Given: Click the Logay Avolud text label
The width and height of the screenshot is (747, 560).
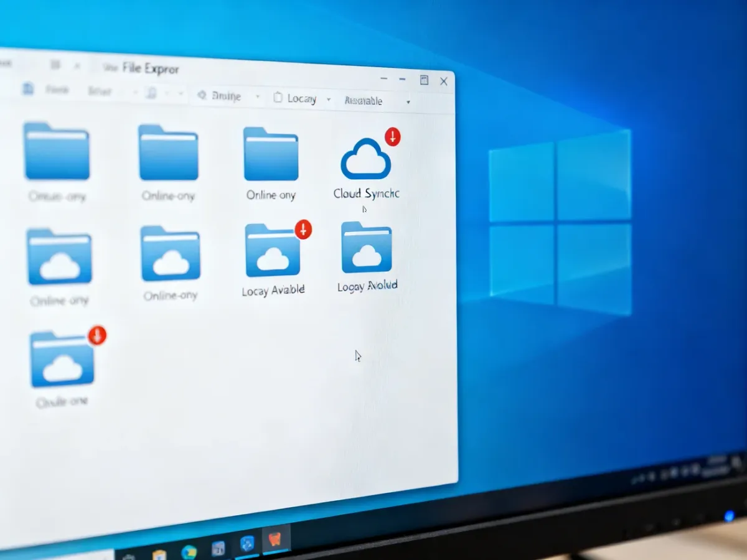Looking at the screenshot, I should pyautogui.click(x=367, y=286).
